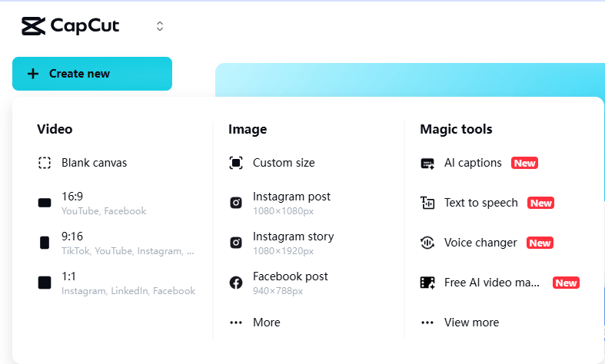Click the Create new button

tap(92, 74)
